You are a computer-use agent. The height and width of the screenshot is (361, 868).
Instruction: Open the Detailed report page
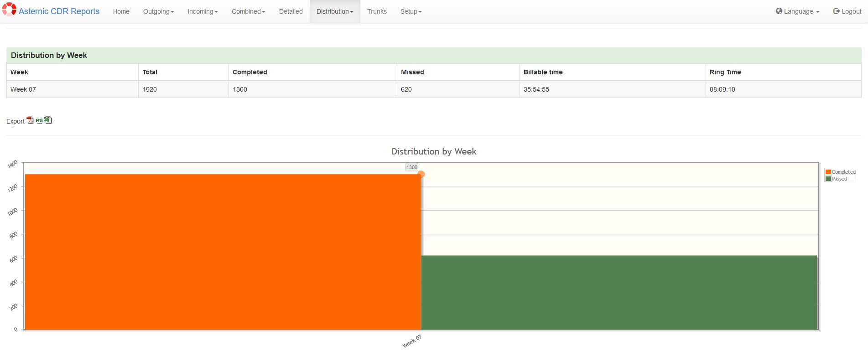pyautogui.click(x=291, y=11)
